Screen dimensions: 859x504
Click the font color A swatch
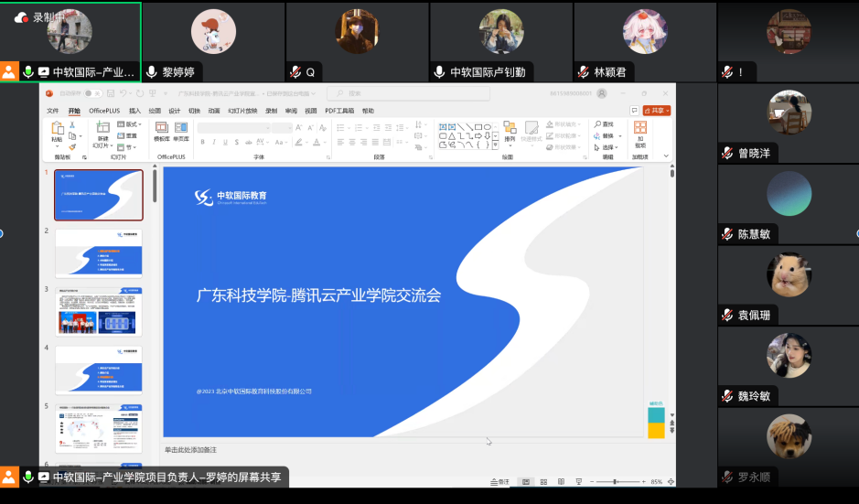[317, 142]
